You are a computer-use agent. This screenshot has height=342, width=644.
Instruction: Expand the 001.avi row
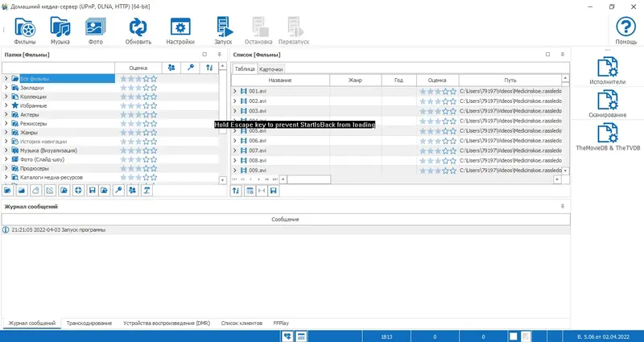pyautogui.click(x=235, y=91)
